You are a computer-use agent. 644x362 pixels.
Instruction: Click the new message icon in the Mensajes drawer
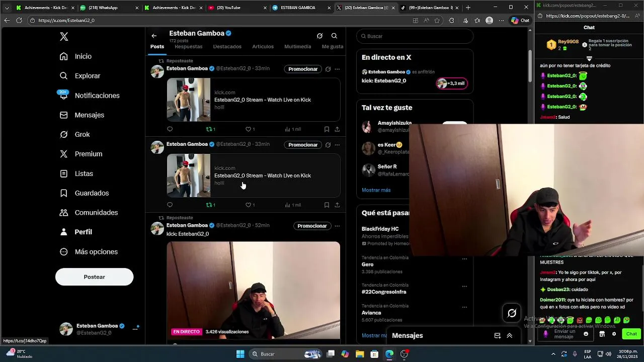pos(497,336)
